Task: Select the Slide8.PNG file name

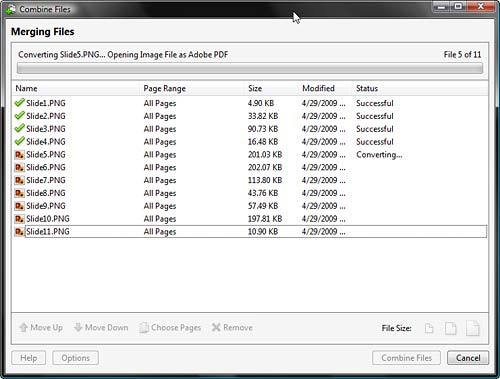Action: (46, 193)
